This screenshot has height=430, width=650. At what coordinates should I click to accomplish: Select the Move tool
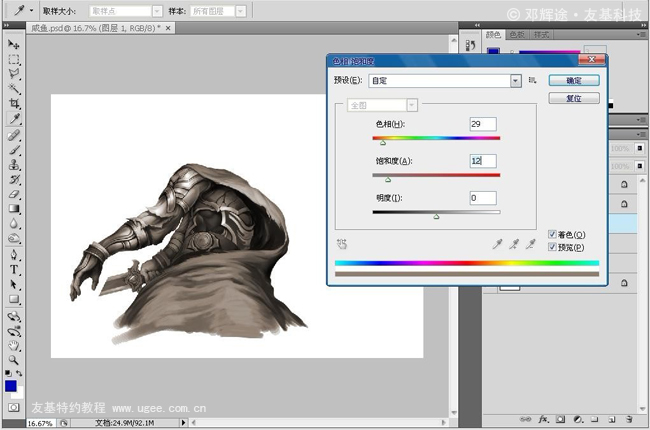point(14,44)
